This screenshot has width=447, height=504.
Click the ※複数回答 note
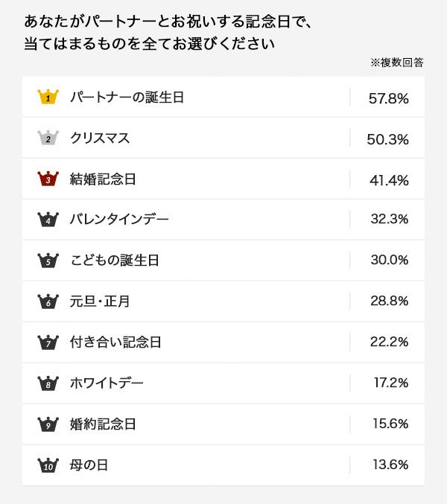coord(396,63)
